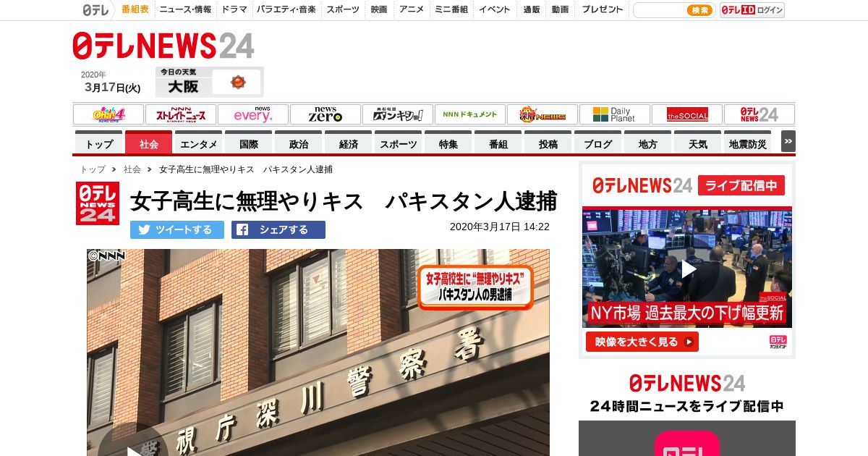
Task: Open ニュース・情報 in the top menu
Action: coord(185,9)
